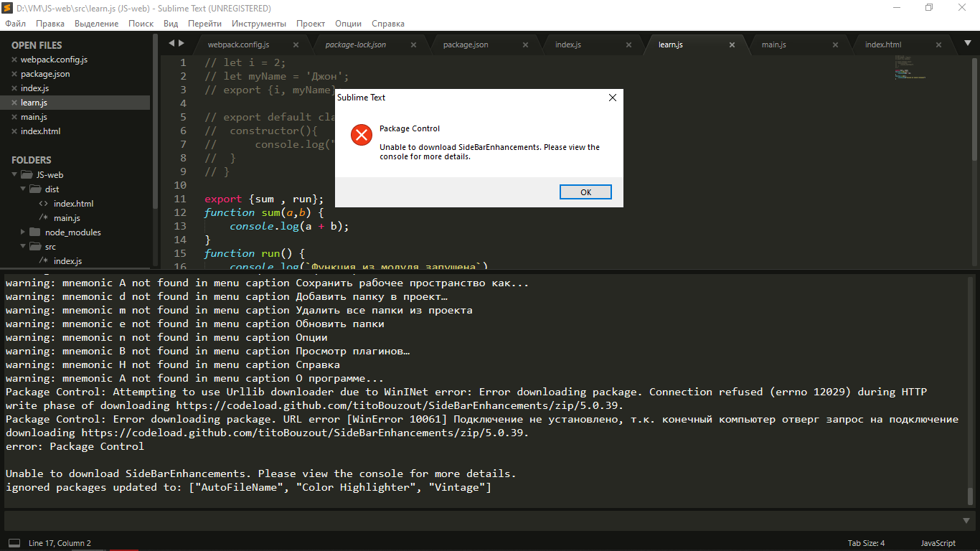Collapse the dist folder
Screen dimensions: 980x551
24,189
